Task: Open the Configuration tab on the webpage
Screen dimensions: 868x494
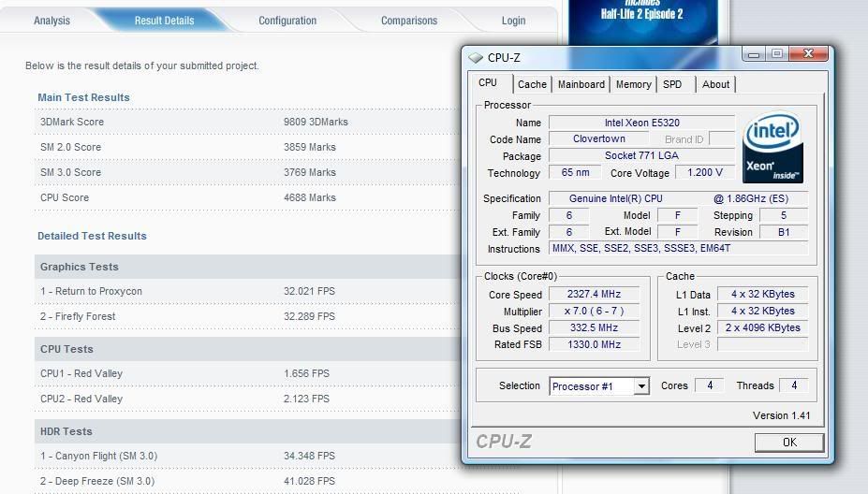Action: coord(287,21)
